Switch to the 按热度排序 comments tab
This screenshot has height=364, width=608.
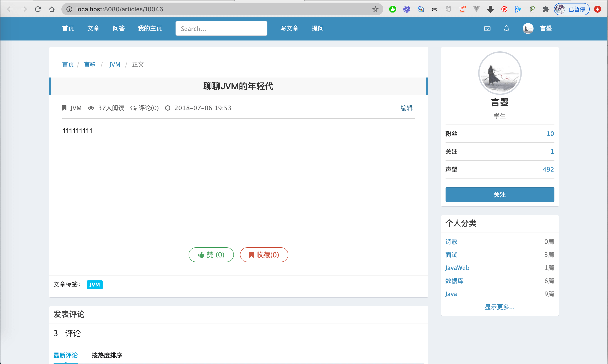pos(106,355)
